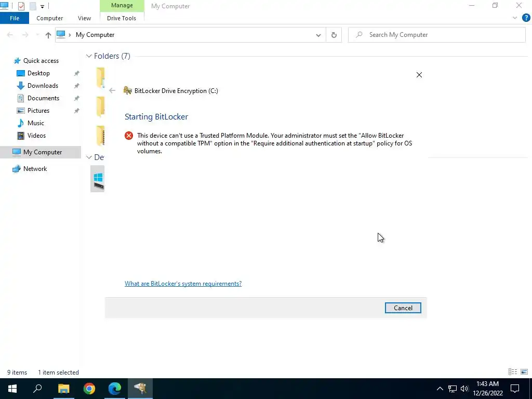532x399 pixels.
Task: Open the volume tray icon
Action: click(464, 389)
